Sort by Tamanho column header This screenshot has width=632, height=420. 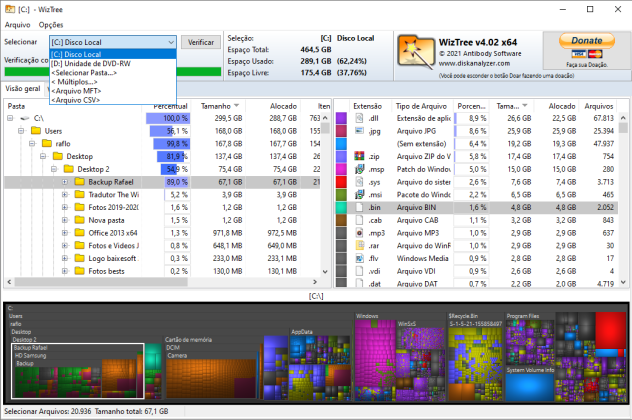219,106
